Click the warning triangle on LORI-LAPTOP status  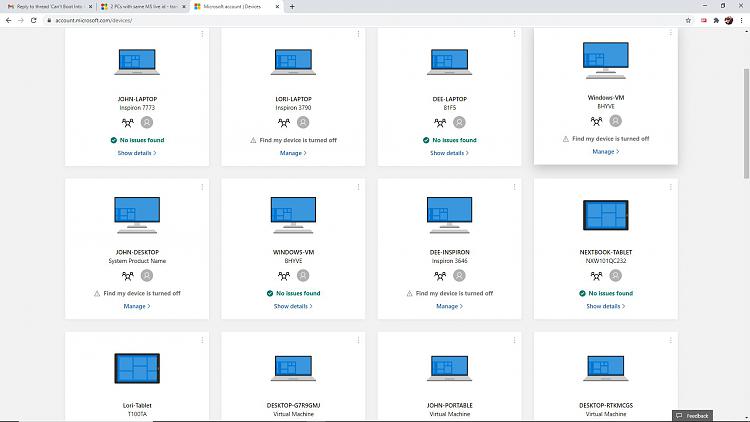[x=253, y=140]
